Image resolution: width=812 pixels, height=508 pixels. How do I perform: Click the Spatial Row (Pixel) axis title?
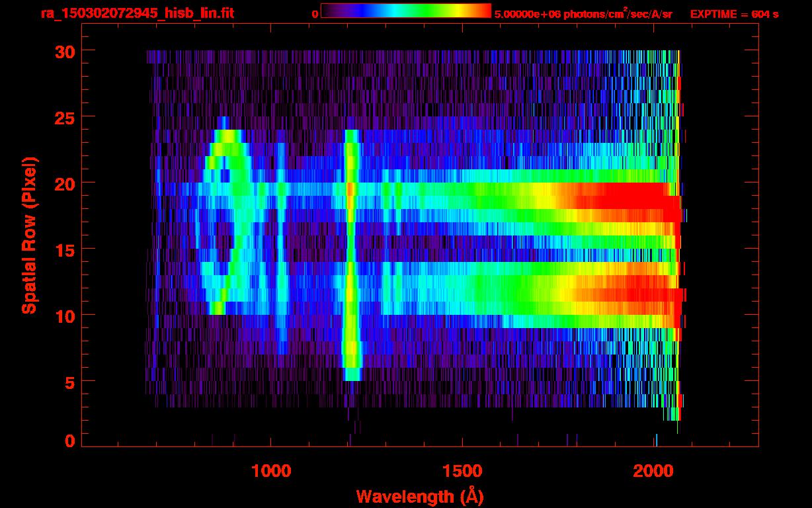29,235
